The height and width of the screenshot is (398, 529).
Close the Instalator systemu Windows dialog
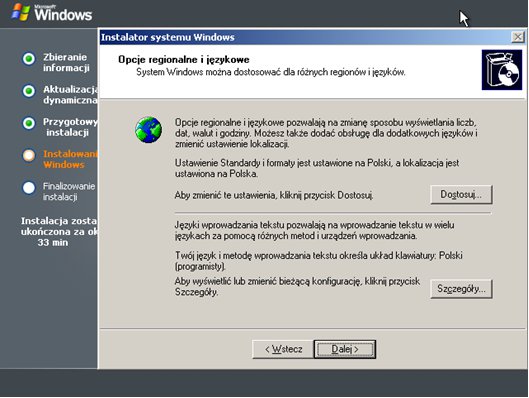point(518,37)
